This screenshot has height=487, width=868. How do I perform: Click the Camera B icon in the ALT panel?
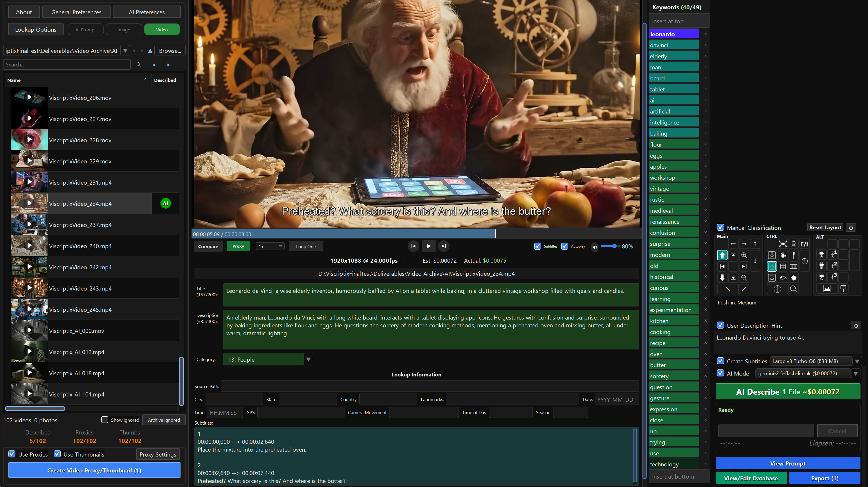pos(822,266)
